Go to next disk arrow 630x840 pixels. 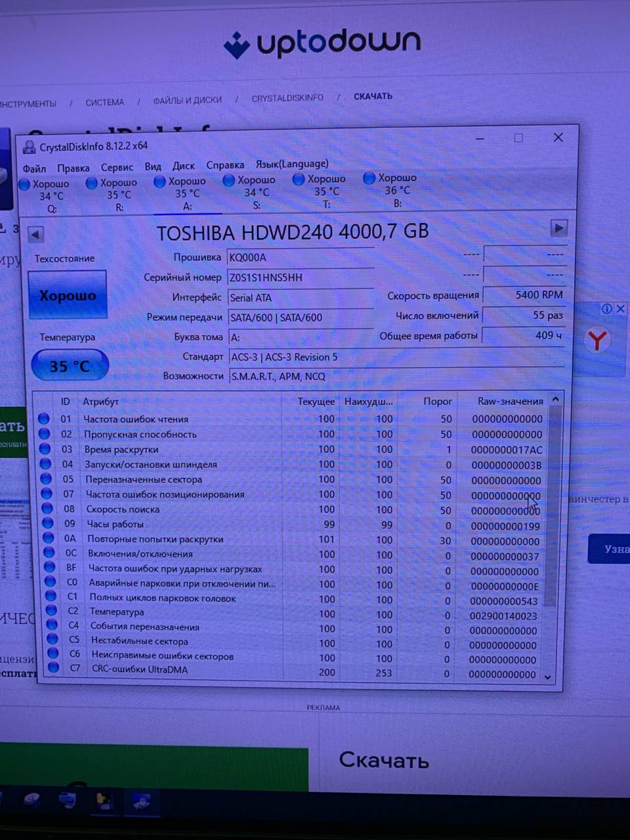[x=558, y=228]
